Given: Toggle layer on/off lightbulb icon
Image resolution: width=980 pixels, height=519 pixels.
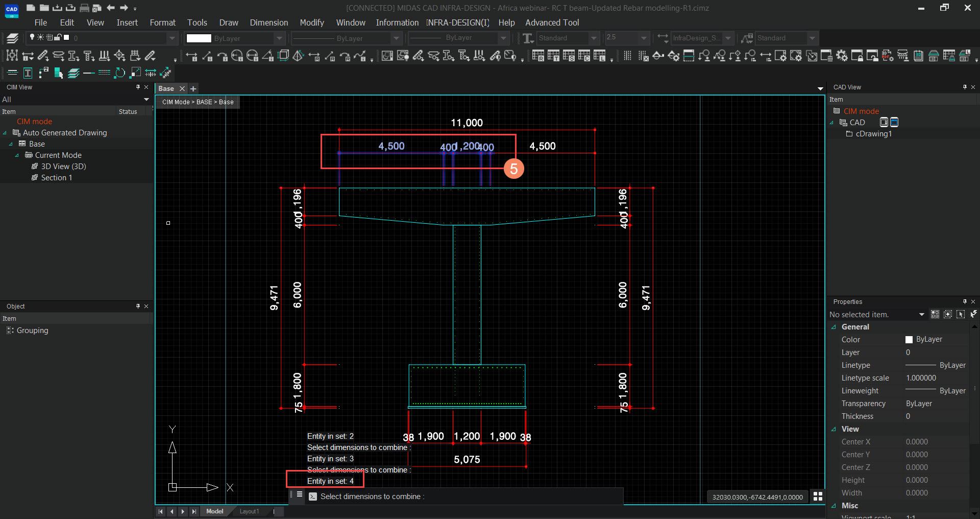Looking at the screenshot, I should pos(32,37).
